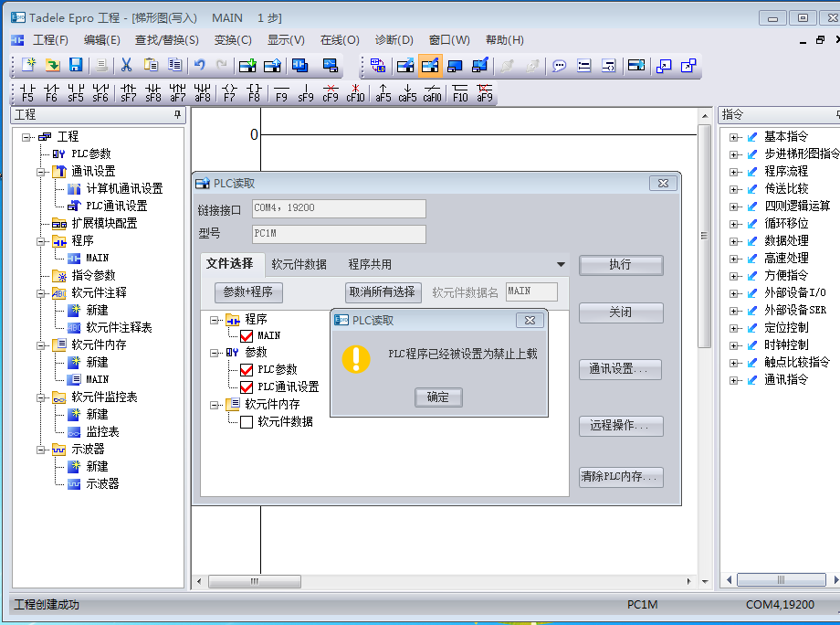
Task: Click the cF9 delete line icon
Action: pyautogui.click(x=331, y=92)
